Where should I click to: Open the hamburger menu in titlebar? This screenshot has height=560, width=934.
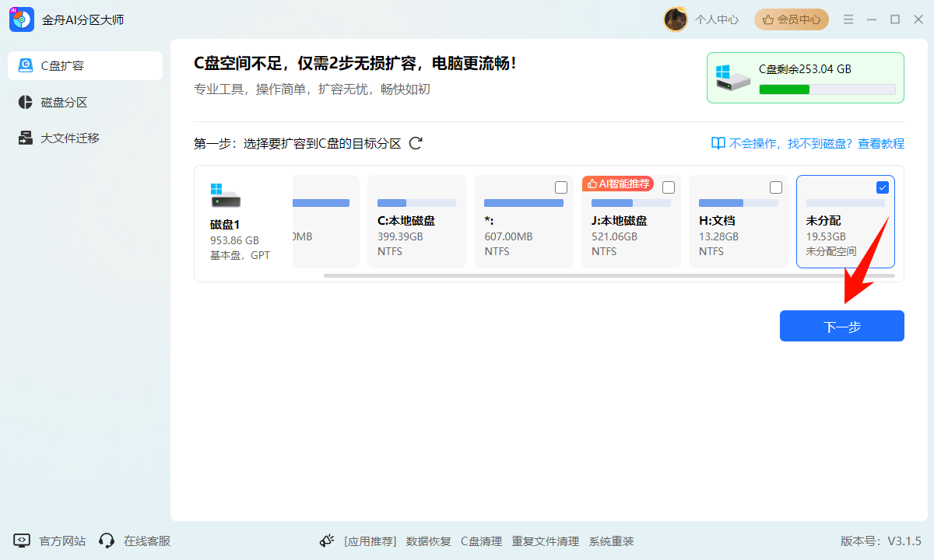tap(848, 19)
